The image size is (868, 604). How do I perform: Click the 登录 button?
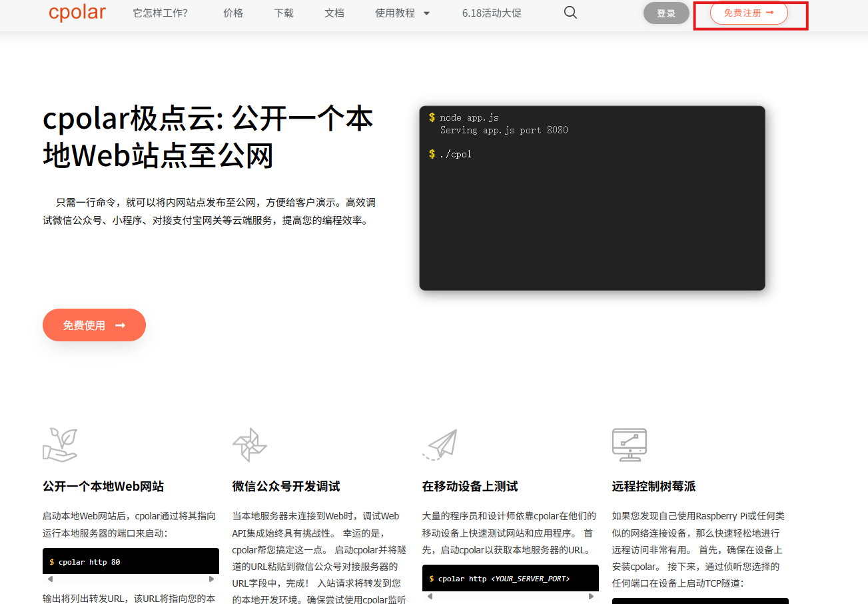666,13
